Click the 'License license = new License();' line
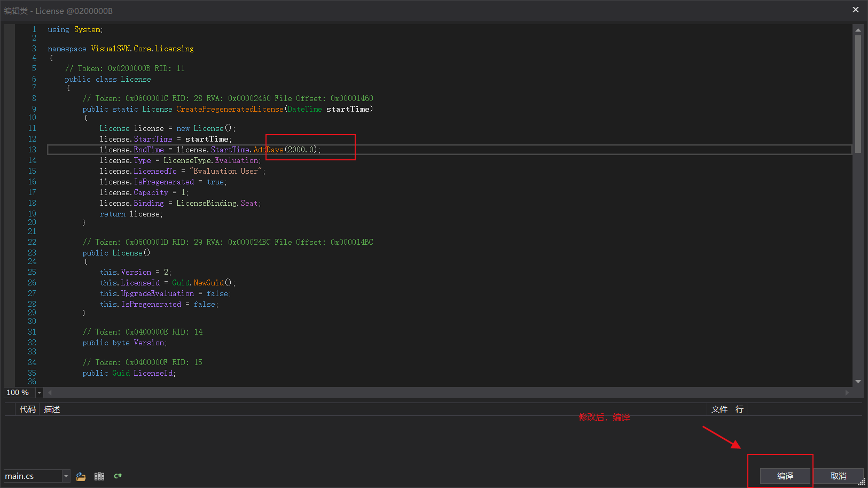 point(167,128)
